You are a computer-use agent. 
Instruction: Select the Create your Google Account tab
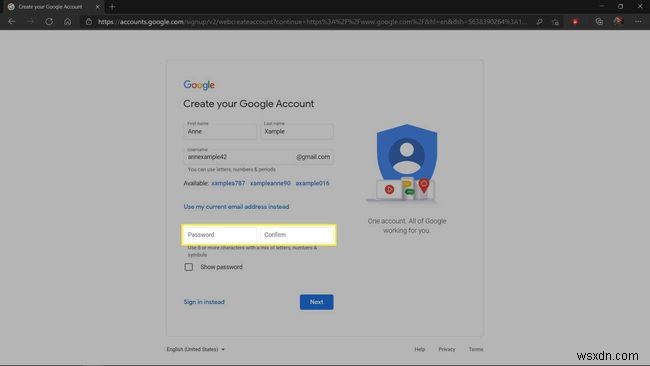point(53,7)
